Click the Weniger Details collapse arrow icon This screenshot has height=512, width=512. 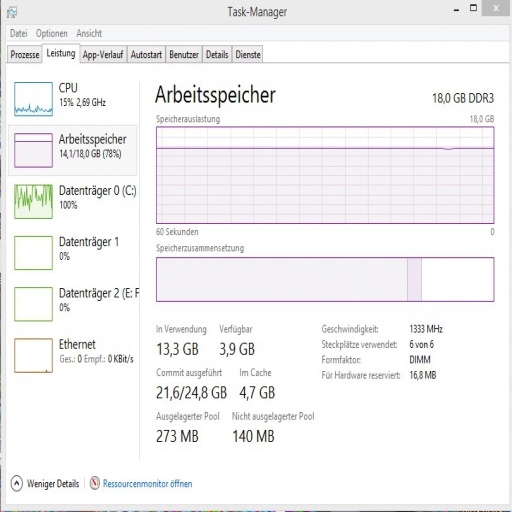point(17,483)
